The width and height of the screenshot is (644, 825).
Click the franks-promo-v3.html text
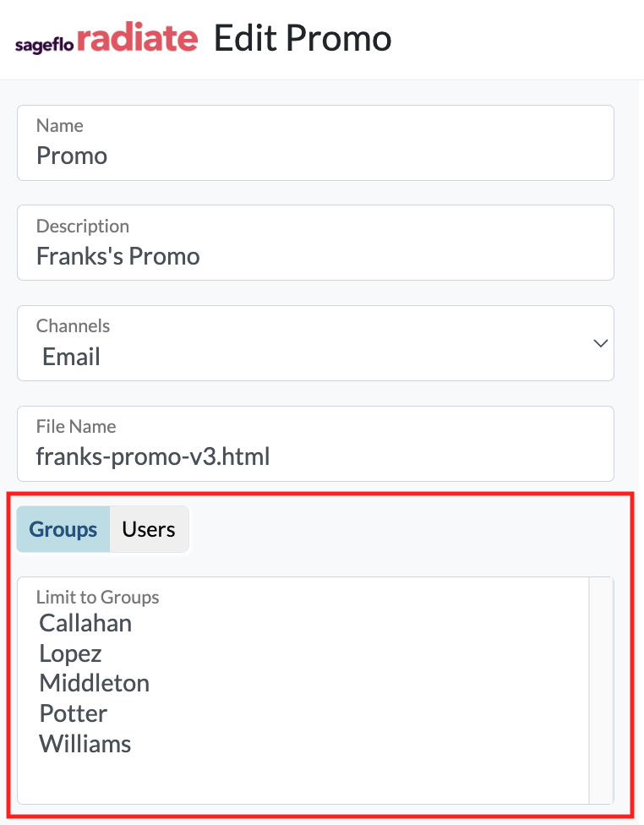point(153,456)
